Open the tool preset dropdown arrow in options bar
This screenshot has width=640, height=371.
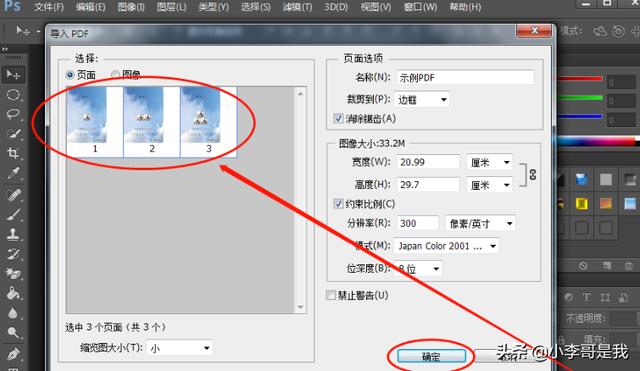38,31
